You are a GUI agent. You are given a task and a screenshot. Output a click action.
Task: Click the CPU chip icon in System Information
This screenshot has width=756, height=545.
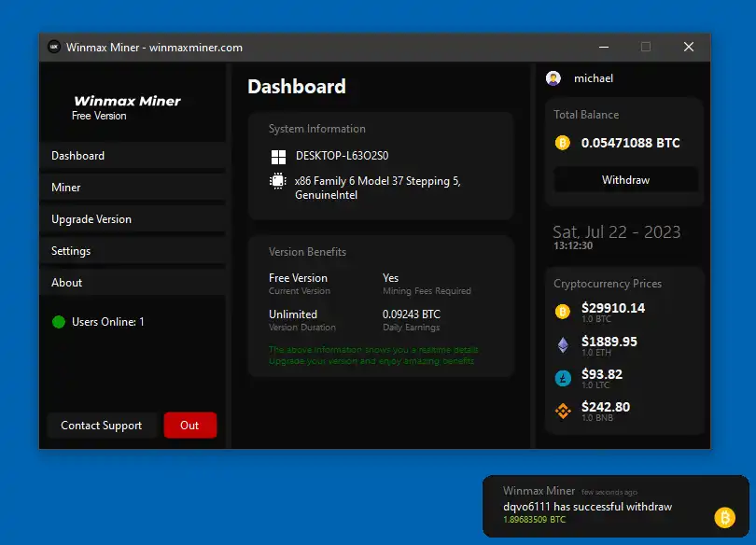(x=278, y=181)
